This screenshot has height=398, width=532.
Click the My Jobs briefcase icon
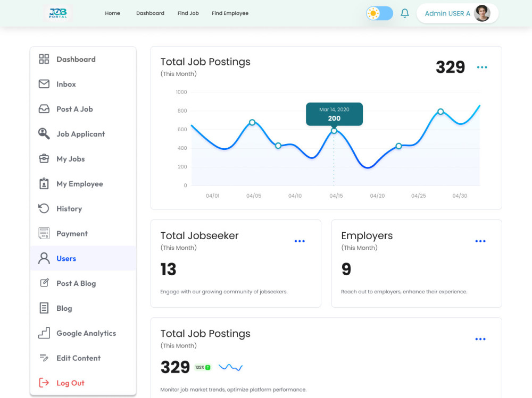[x=44, y=158]
